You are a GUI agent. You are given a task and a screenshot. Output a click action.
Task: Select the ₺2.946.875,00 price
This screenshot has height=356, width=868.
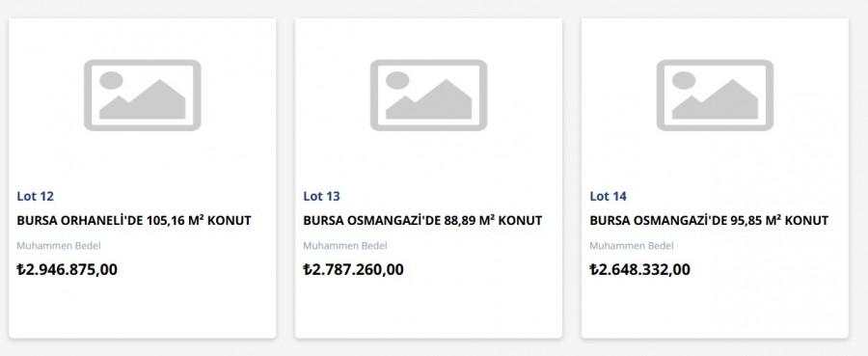click(x=67, y=269)
